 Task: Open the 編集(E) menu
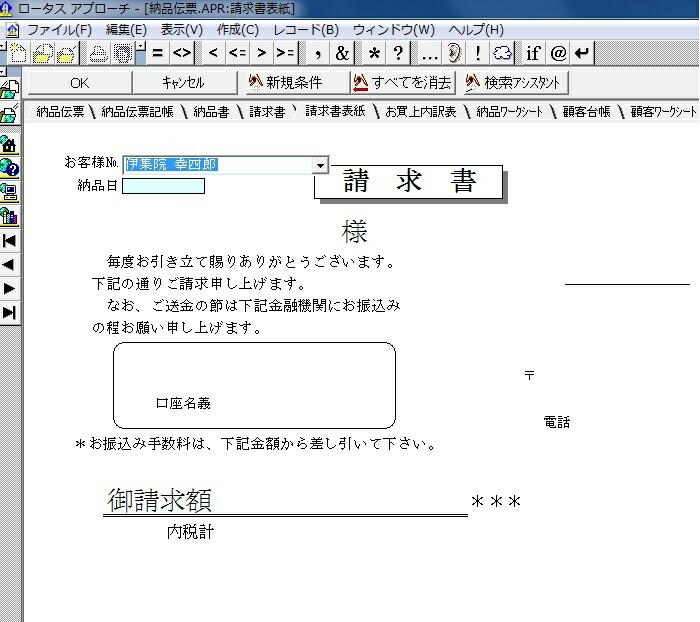pyautogui.click(x=126, y=30)
